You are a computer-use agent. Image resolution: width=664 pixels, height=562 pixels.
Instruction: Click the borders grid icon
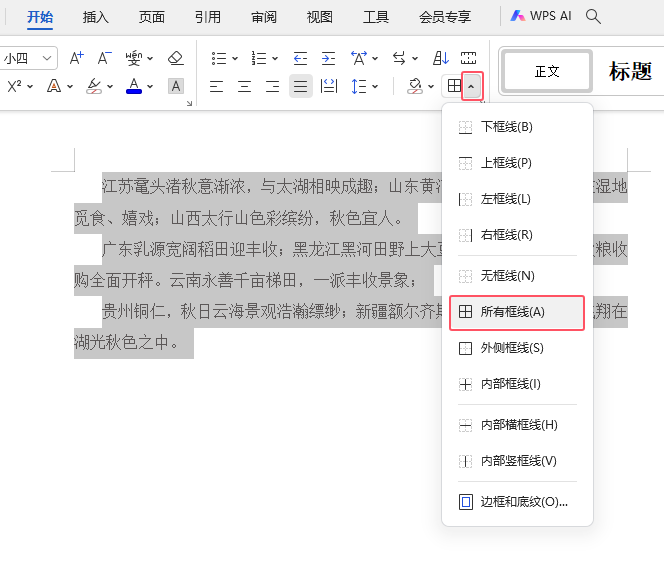(x=454, y=86)
